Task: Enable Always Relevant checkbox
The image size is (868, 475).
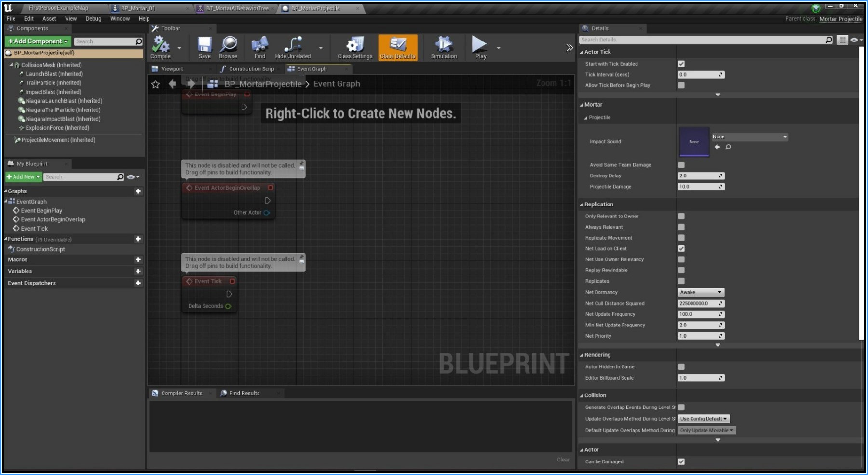Action: point(681,227)
